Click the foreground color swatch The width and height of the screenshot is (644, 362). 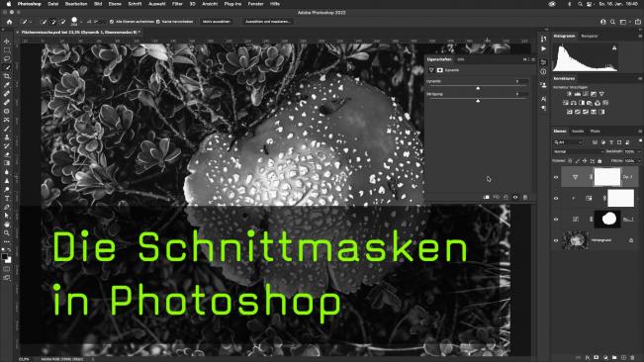(x=5, y=256)
